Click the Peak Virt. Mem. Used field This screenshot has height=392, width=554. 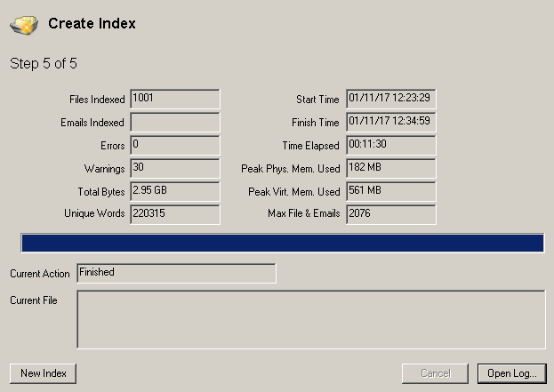tap(390, 191)
